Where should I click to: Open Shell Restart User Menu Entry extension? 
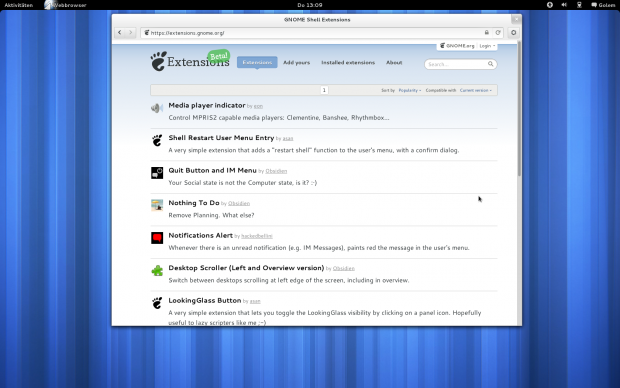click(221, 138)
